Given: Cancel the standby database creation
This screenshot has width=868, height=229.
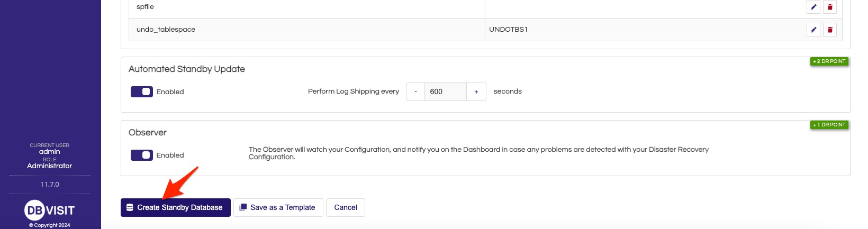Looking at the screenshot, I should pos(346,207).
